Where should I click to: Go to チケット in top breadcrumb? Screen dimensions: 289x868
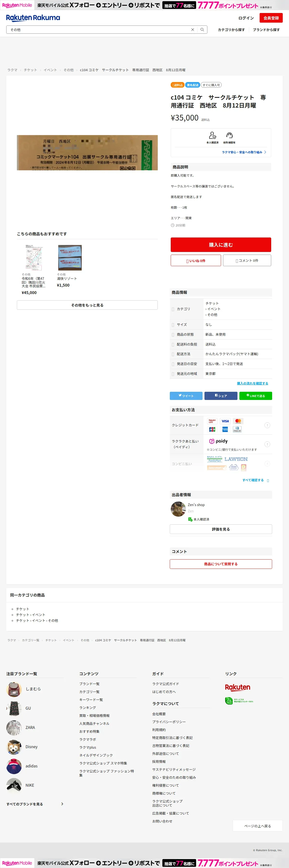click(30, 70)
